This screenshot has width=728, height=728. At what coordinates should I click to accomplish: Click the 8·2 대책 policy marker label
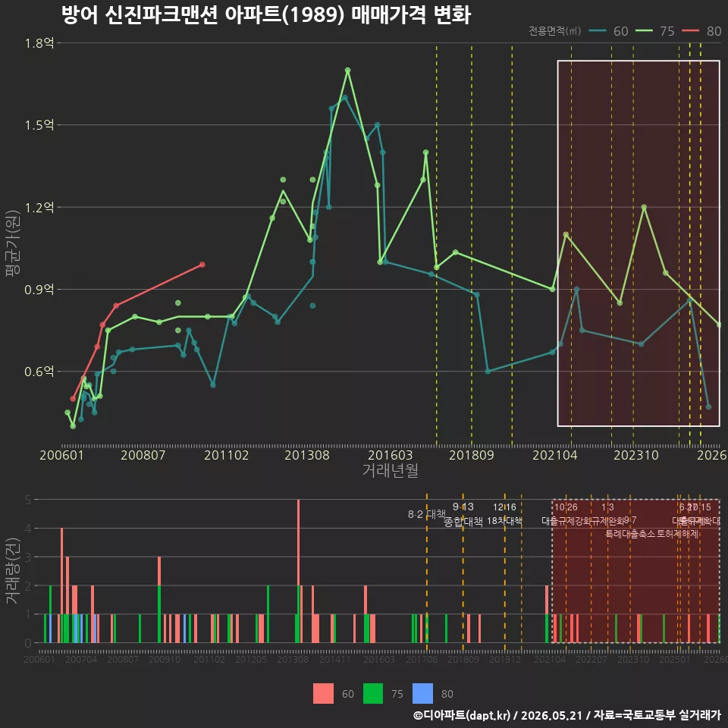coord(426,514)
